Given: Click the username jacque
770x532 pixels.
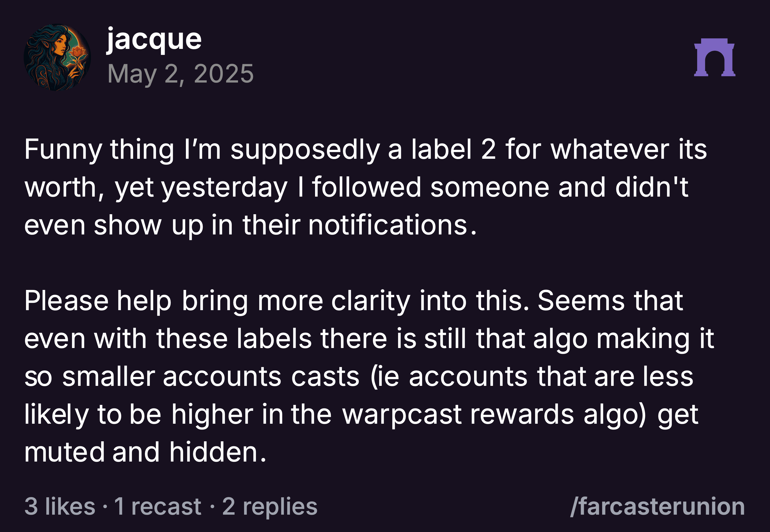Looking at the screenshot, I should pos(154,40).
